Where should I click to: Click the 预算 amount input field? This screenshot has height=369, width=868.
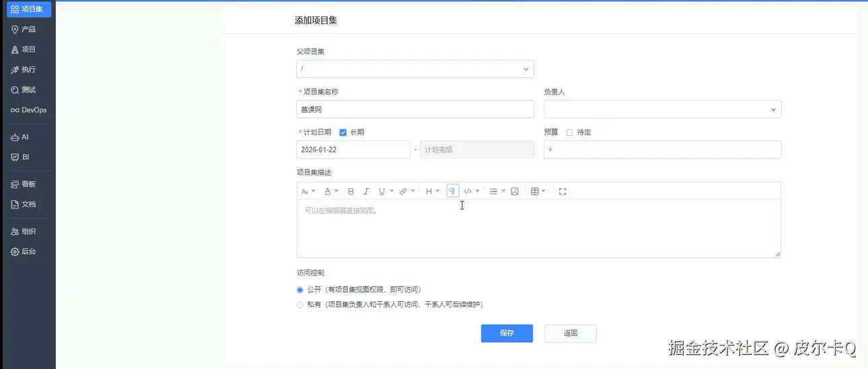tap(663, 149)
